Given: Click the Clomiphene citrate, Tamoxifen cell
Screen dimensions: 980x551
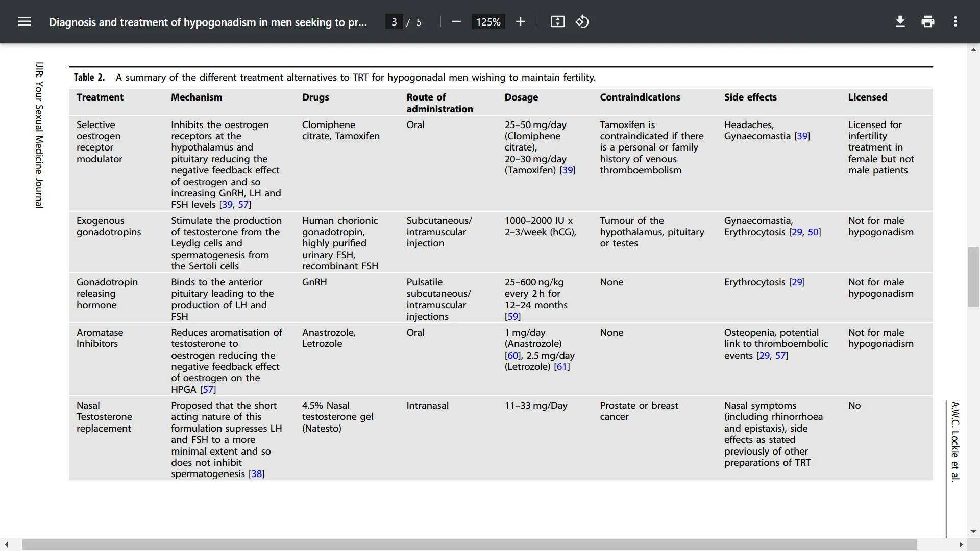Looking at the screenshot, I should pos(341,131).
